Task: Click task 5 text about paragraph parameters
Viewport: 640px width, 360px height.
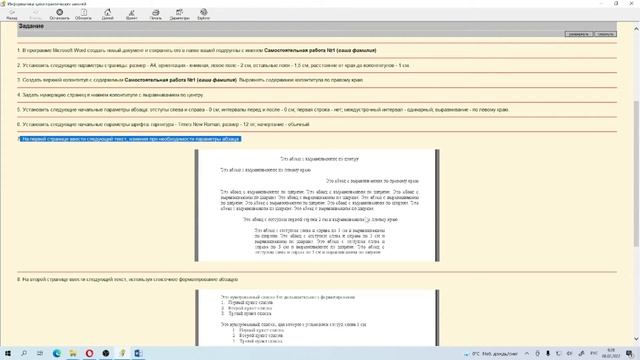Action: click(263, 109)
